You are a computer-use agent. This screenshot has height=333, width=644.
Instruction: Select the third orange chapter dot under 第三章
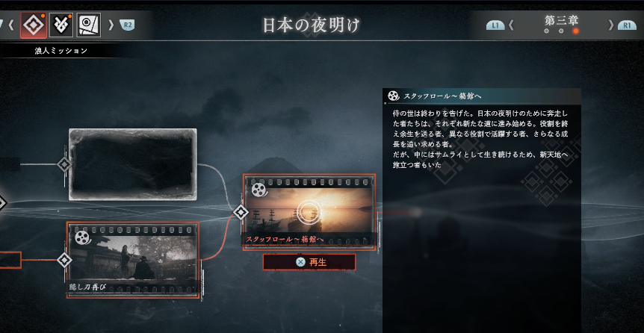tap(575, 31)
